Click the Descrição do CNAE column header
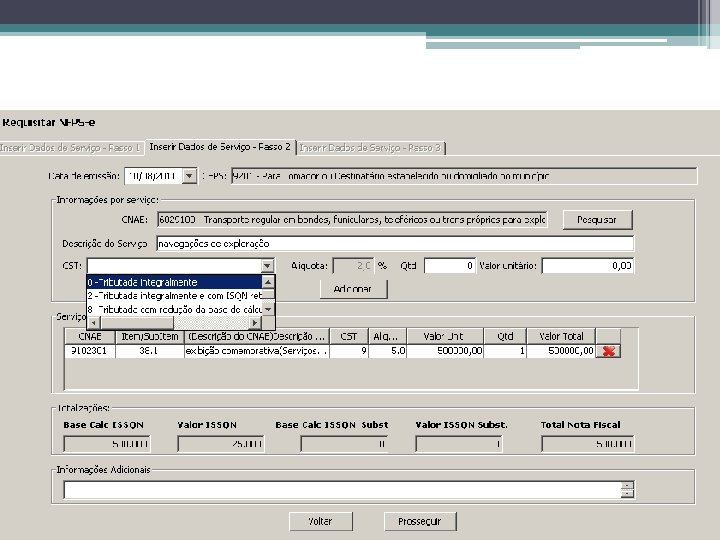The width and height of the screenshot is (720, 540). pyautogui.click(x=257, y=337)
